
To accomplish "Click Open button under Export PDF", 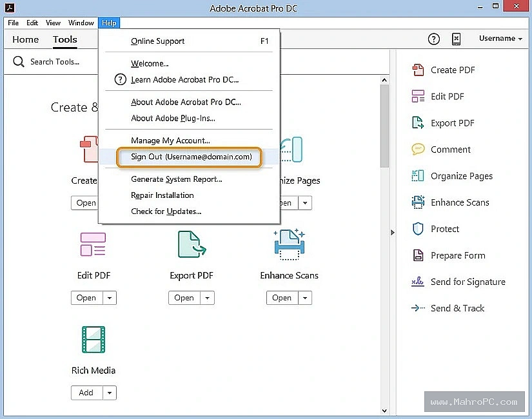I will (184, 298).
